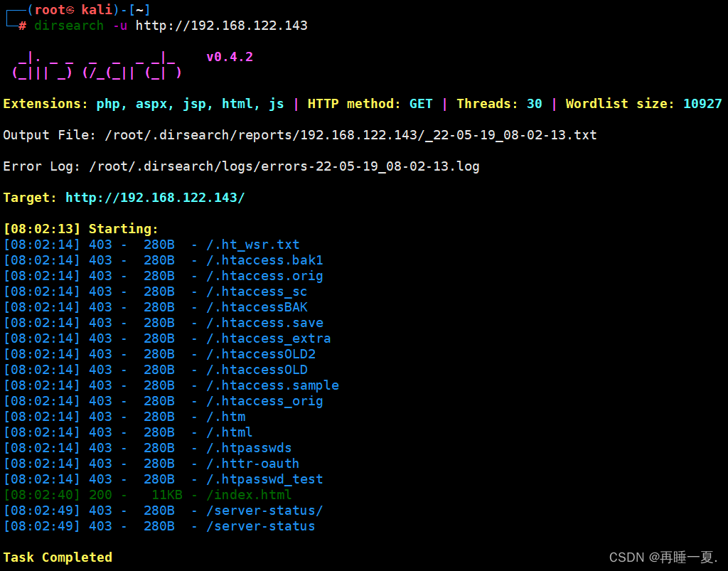Select the Starting: timestamp line
Image resolution: width=728 pixels, height=571 pixels.
click(82, 228)
